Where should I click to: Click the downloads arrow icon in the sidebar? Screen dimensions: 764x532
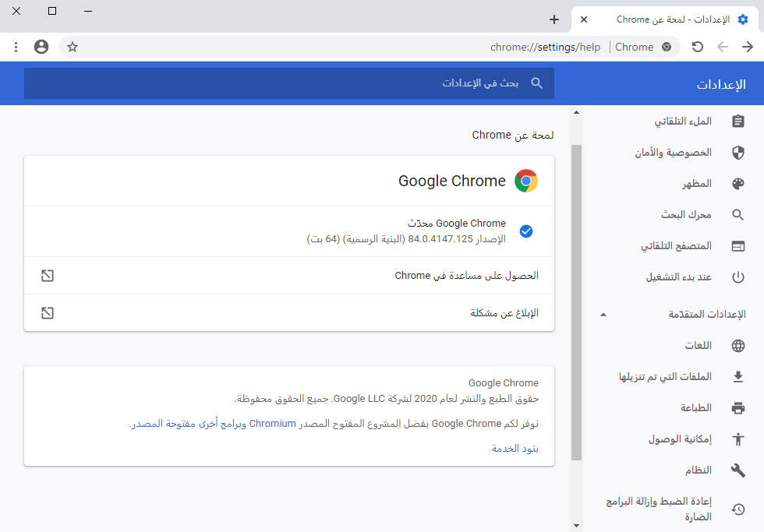pos(738,377)
